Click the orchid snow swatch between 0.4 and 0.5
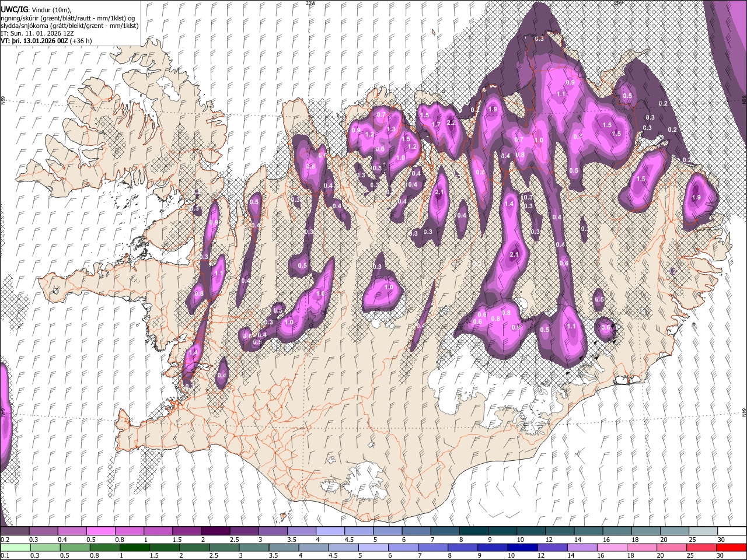Image resolution: width=747 pixels, height=560 pixels. (x=72, y=531)
